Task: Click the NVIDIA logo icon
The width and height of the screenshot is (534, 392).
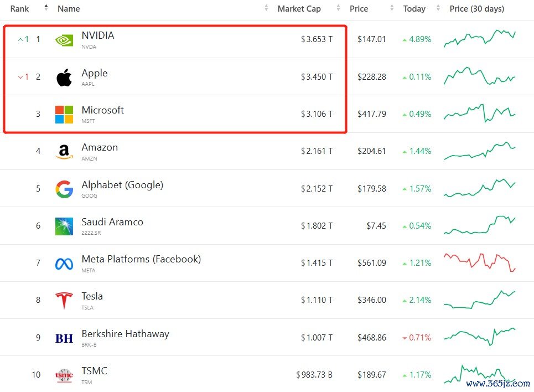Action: click(64, 40)
